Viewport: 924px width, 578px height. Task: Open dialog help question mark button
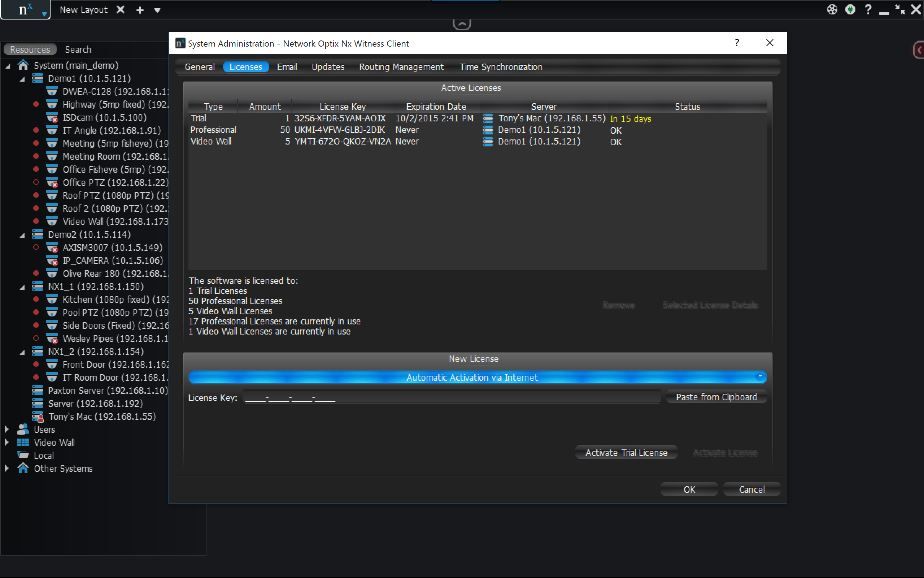737,42
